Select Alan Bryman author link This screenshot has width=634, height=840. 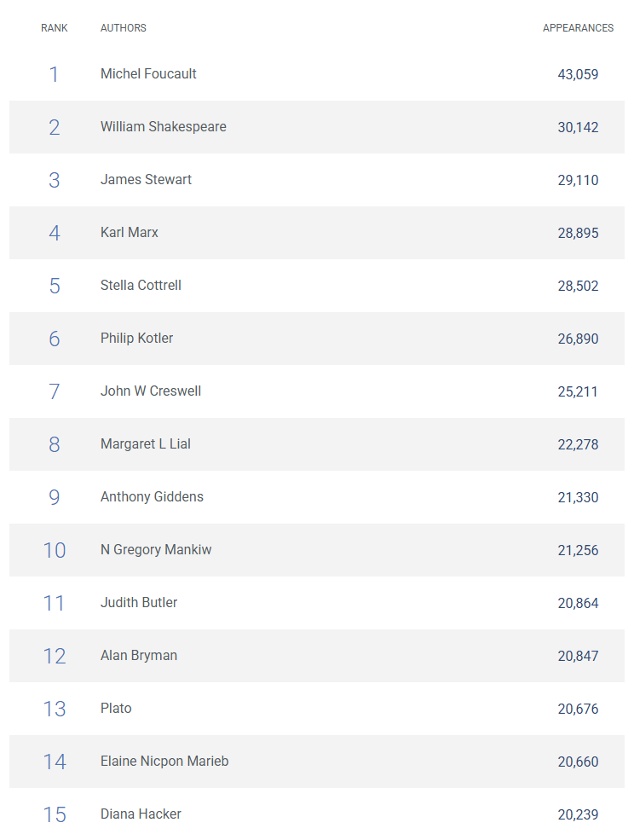coord(139,656)
